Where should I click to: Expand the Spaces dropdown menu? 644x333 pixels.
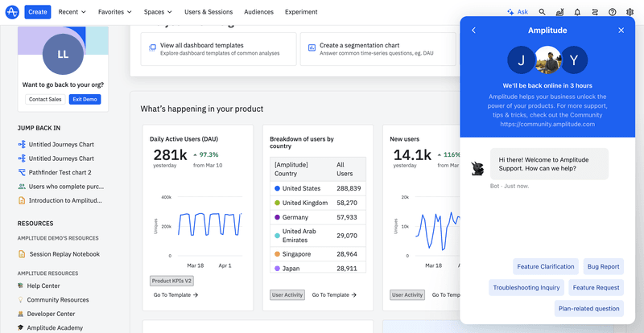pos(158,12)
